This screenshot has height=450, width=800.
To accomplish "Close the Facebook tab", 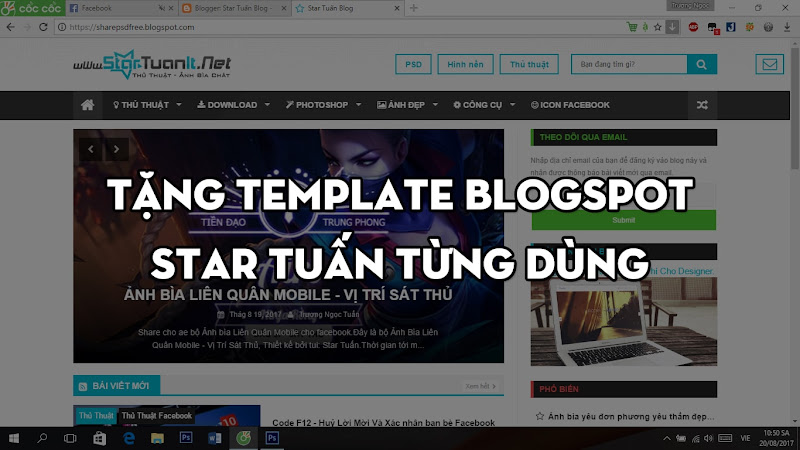I will pyautogui.click(x=171, y=8).
